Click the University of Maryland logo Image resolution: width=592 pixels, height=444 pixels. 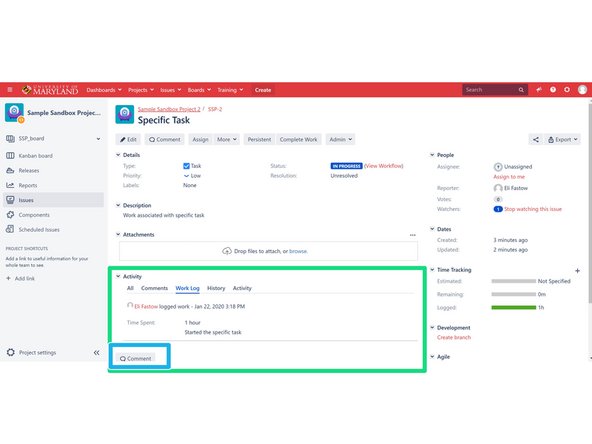[x=50, y=90]
